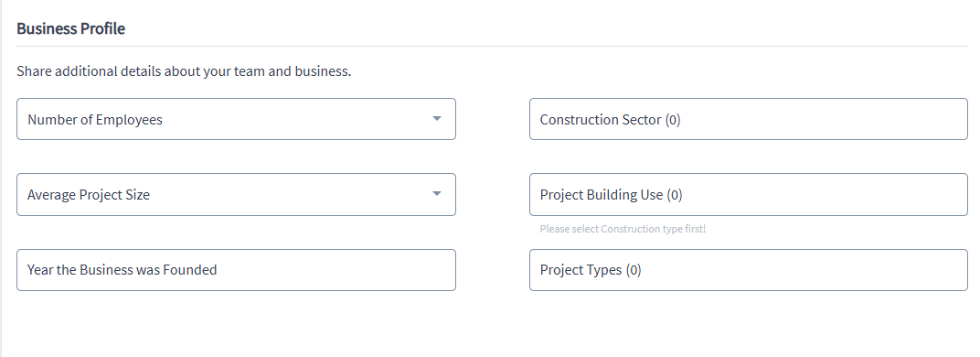Click the 'Project Types' label text
This screenshot has height=357, width=980.
pos(581,270)
